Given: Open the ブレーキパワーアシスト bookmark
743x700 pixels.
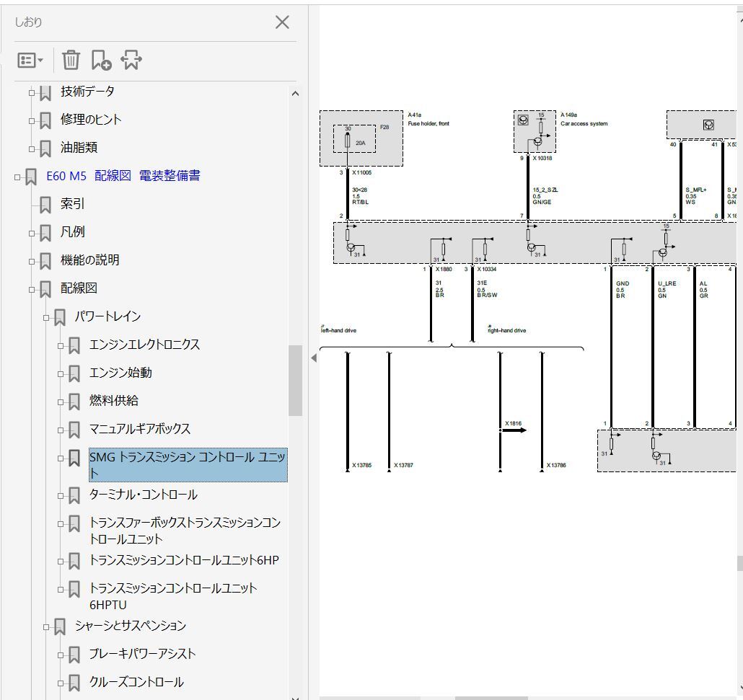Looking at the screenshot, I should [143, 654].
